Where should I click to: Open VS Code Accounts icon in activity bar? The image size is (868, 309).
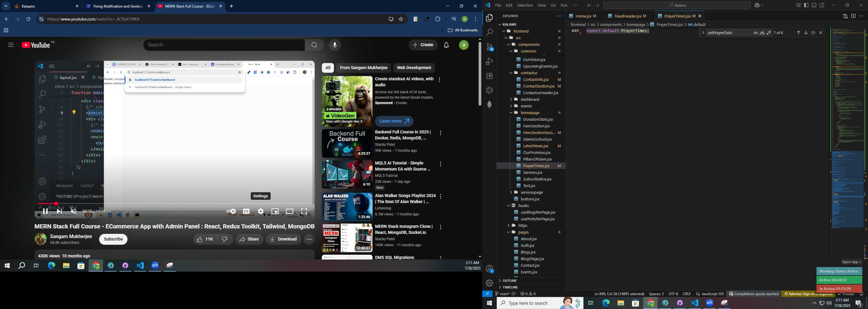coord(489,269)
